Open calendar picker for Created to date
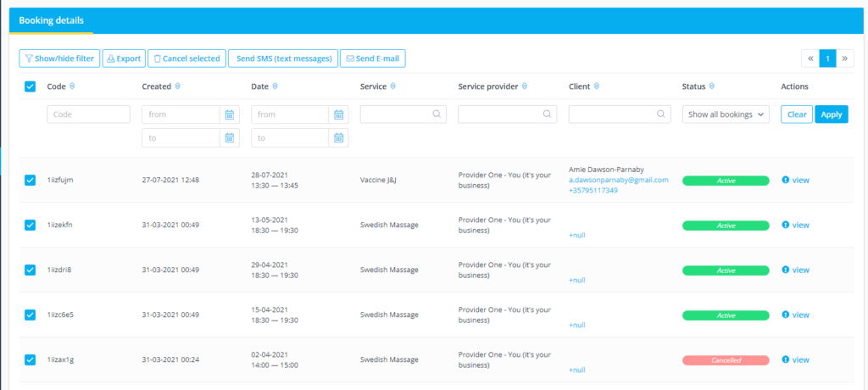This screenshot has width=868, height=390. point(230,138)
